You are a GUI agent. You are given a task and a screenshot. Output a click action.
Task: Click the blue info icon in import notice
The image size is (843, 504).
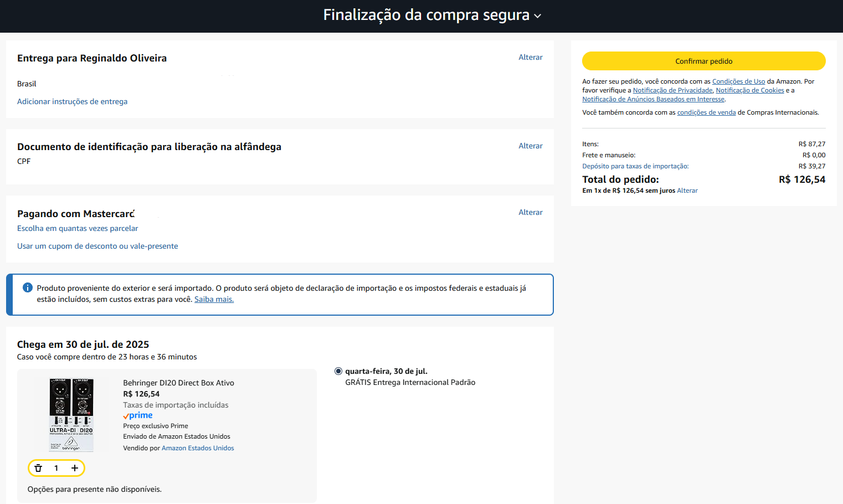coord(28,287)
